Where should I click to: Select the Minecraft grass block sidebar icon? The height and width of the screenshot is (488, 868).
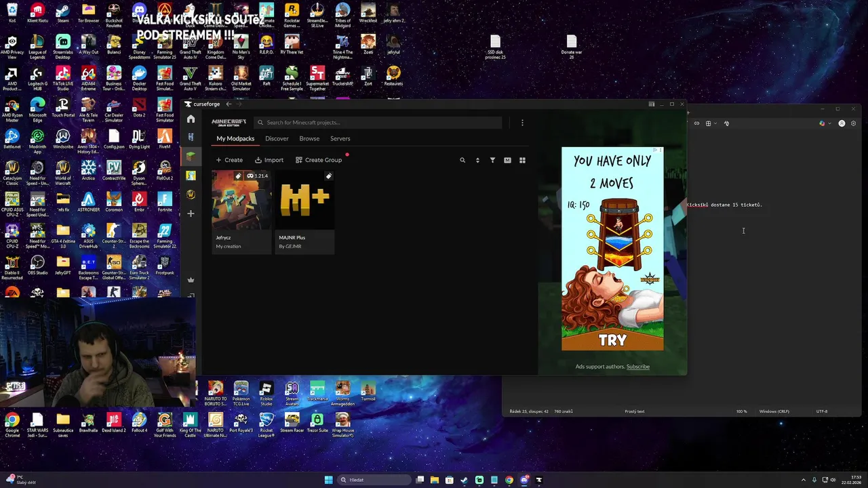click(191, 156)
